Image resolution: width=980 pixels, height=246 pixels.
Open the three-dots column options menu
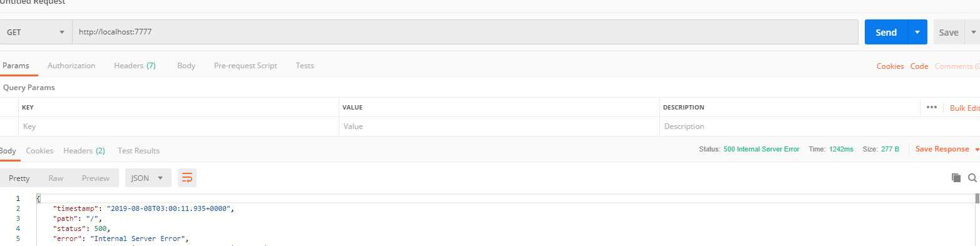[932, 107]
